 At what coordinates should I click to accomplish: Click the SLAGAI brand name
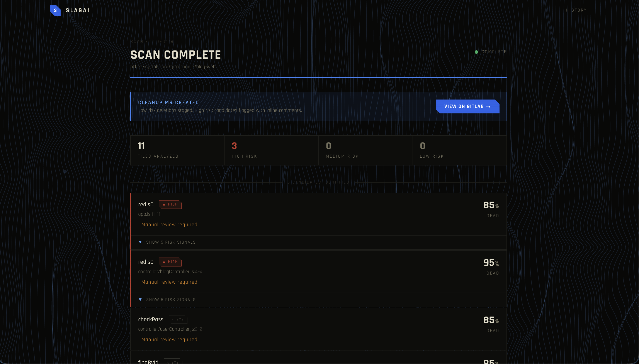(78, 10)
